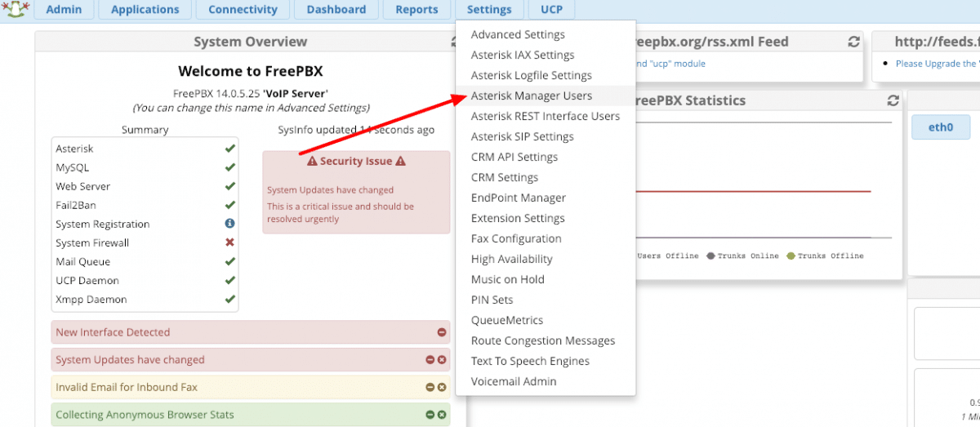Delete the Invalid Email for Inbound Fax alert
Viewport: 980px width, 427px height.
tap(442, 388)
